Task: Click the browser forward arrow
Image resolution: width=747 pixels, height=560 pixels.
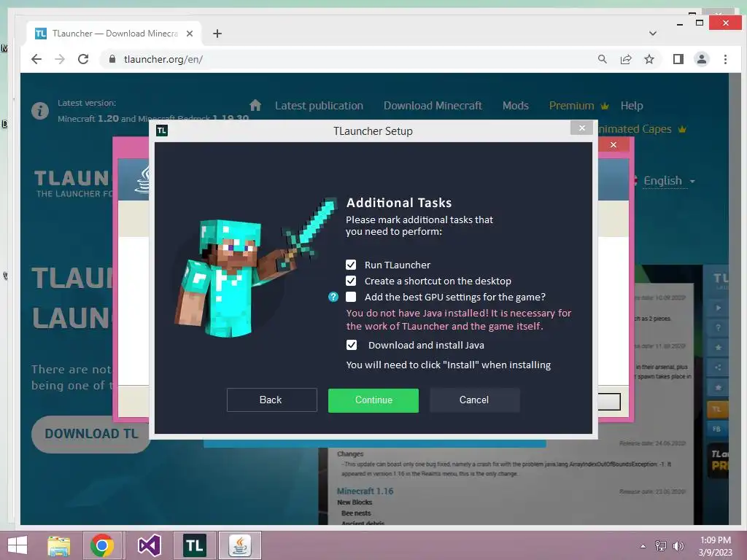Action: pyautogui.click(x=60, y=59)
